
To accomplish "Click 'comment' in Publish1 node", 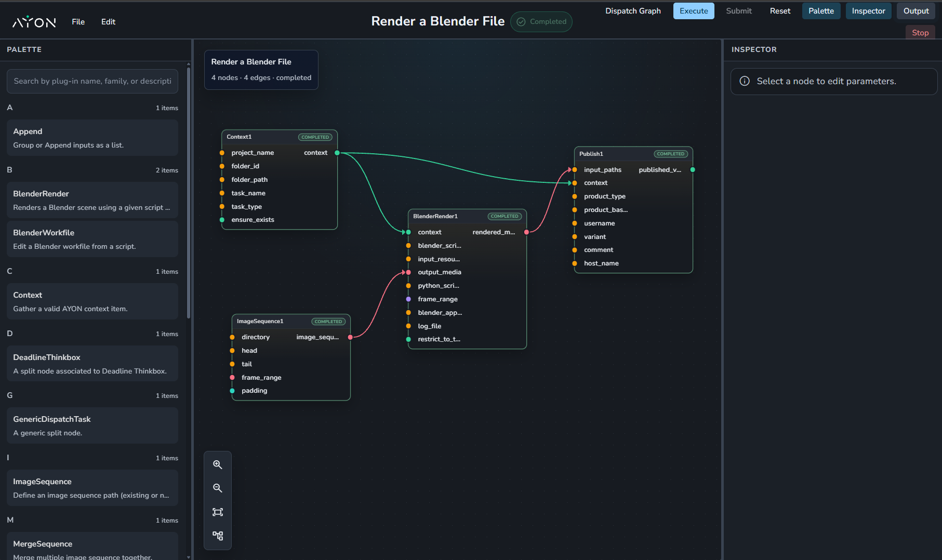I will pyautogui.click(x=599, y=250).
